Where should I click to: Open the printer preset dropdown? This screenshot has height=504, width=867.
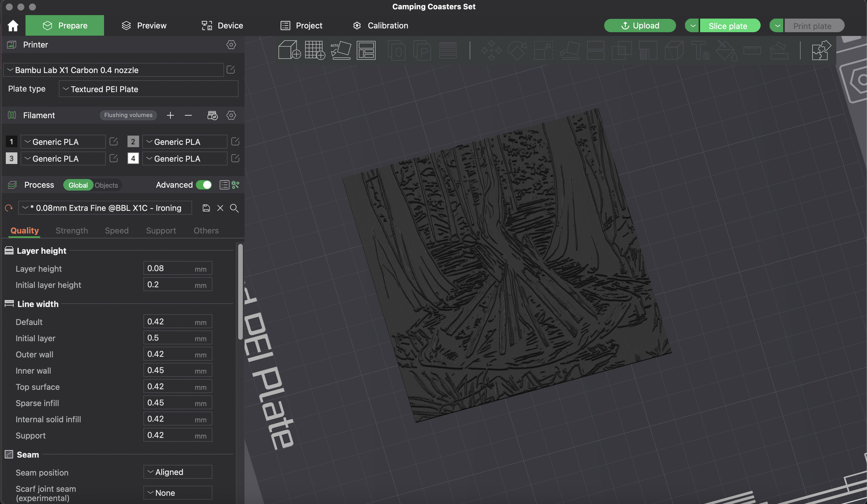point(113,70)
